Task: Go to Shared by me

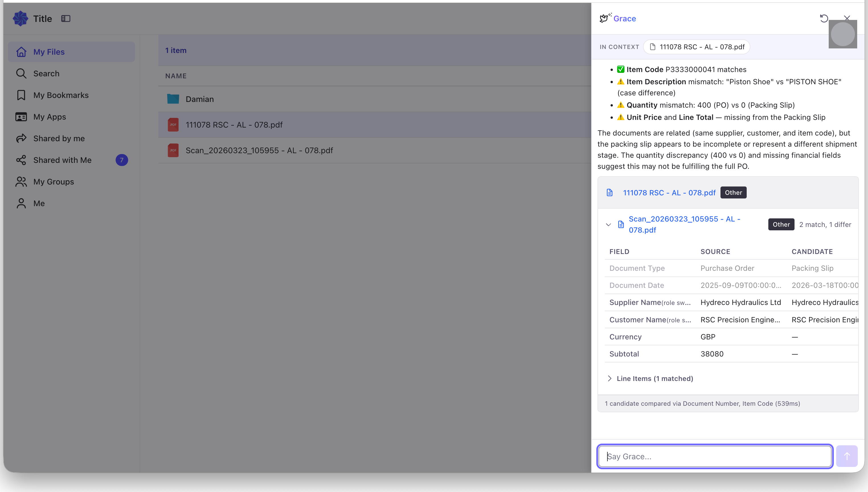Action: tap(59, 138)
